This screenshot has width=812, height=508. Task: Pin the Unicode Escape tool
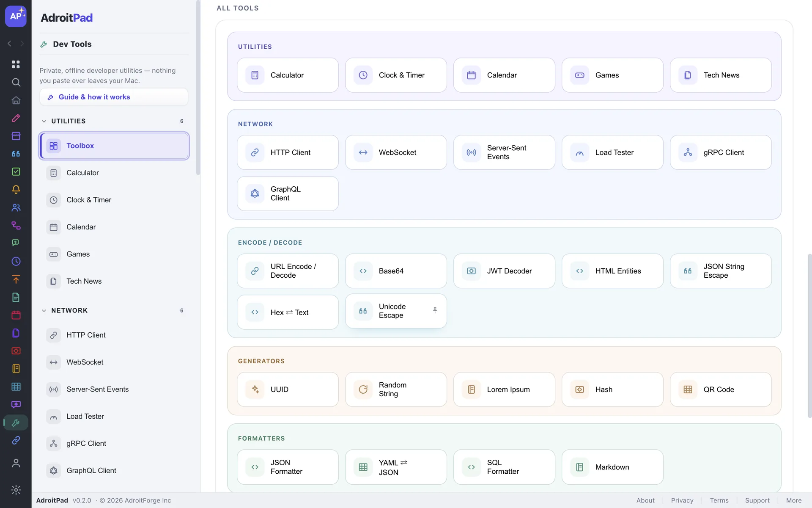tap(435, 310)
